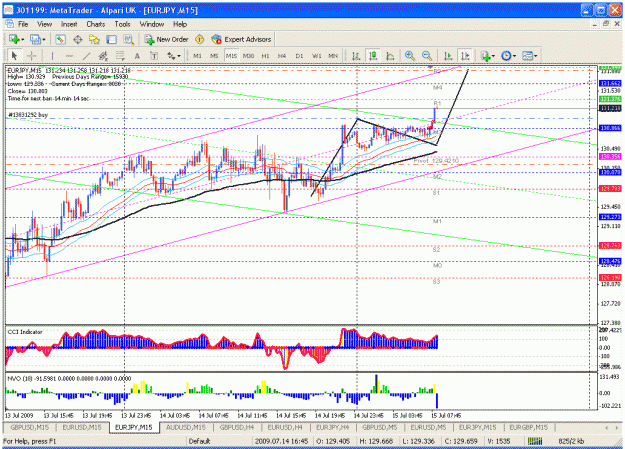Open the View menu
Screen dimensions: 625x449
point(44,24)
